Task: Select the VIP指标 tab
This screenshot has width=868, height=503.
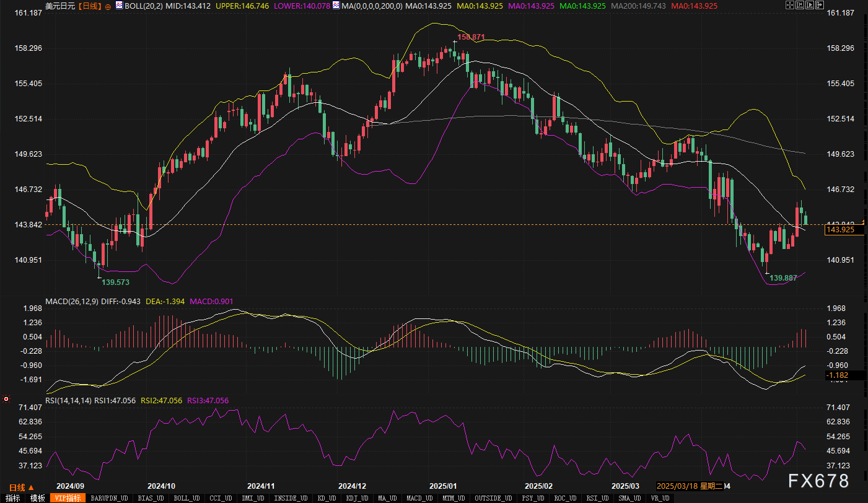Action: [68, 498]
